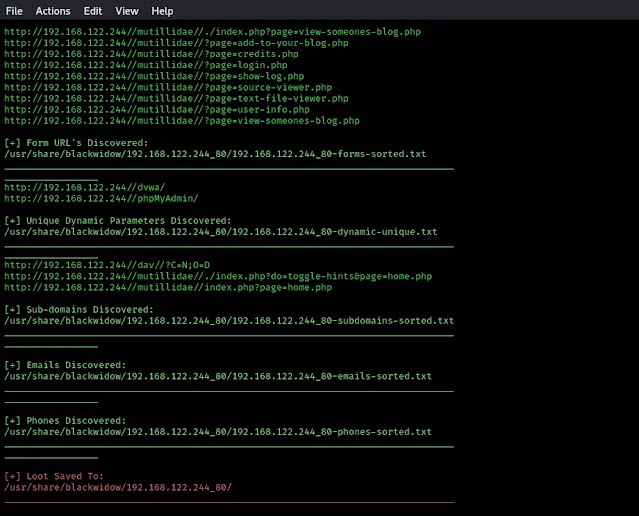Click the dav//?C=N;O=D URL
639x516 pixels.
(107, 265)
